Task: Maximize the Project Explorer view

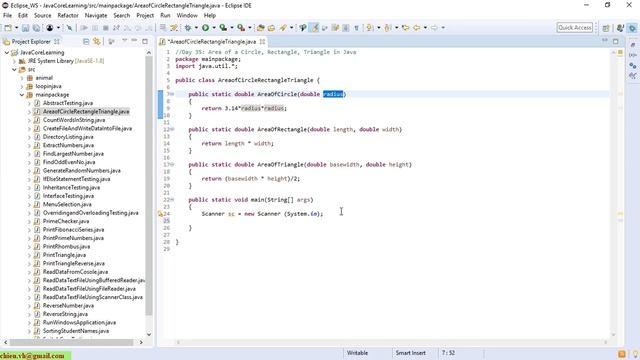Action: click(145, 41)
